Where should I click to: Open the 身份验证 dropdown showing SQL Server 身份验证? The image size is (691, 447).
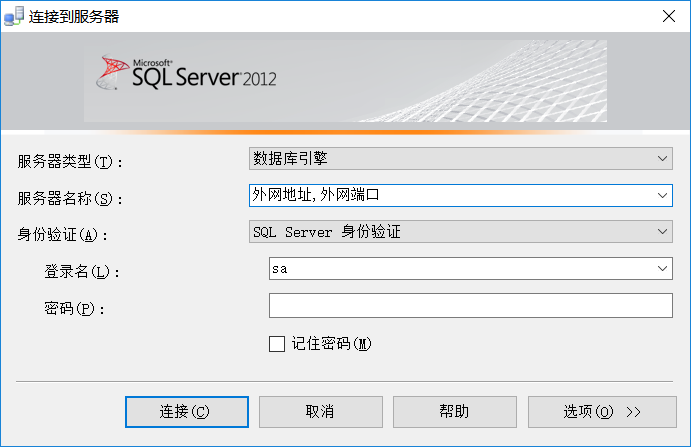(x=460, y=232)
